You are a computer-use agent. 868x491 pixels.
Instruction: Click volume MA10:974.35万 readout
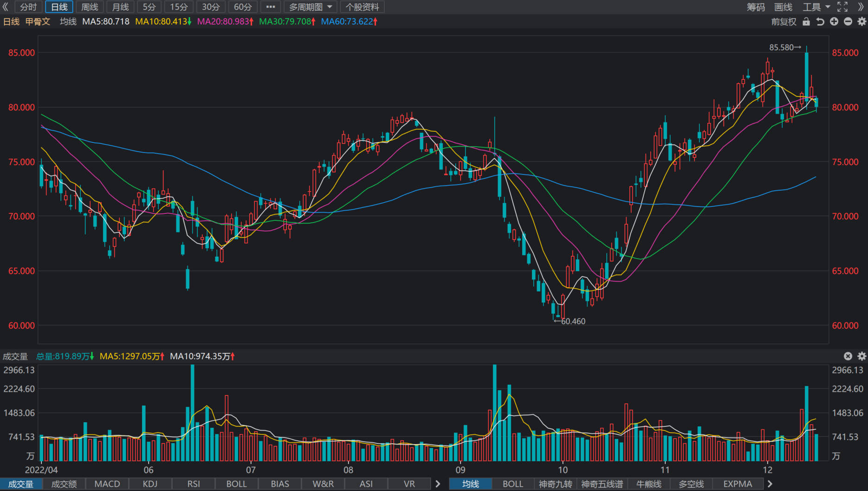point(202,356)
